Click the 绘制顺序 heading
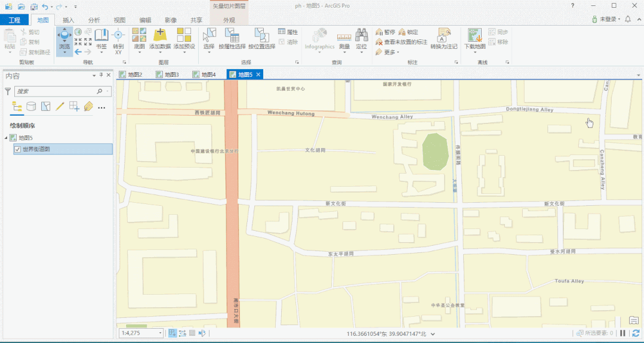 pyautogui.click(x=23, y=126)
